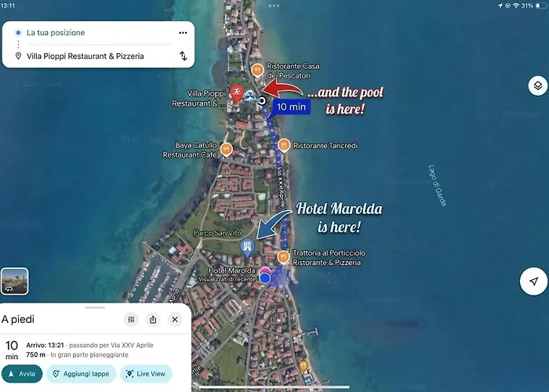Open the map layers button
Viewport: 549px width, 392px height.
coord(537,85)
